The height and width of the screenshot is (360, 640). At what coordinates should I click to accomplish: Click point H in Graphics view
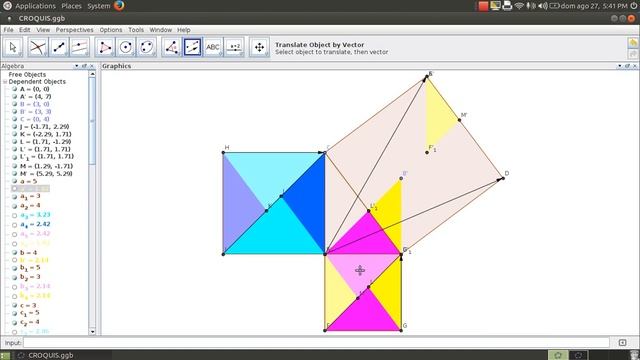coord(223,153)
